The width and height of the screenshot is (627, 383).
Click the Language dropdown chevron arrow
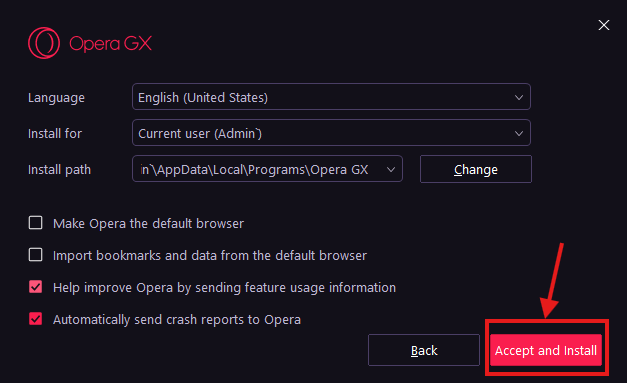click(519, 98)
